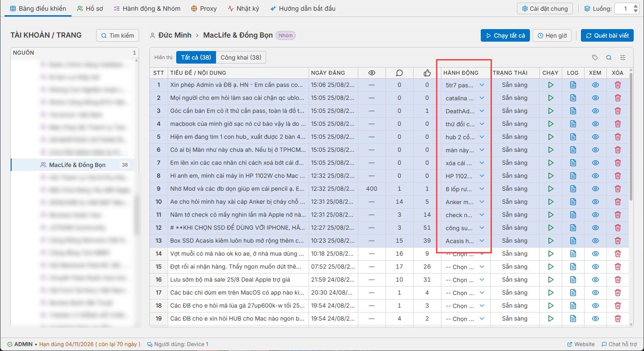The width and height of the screenshot is (644, 351).
Task: Click the Sẵn sàng status in row 7
Action: [514, 163]
